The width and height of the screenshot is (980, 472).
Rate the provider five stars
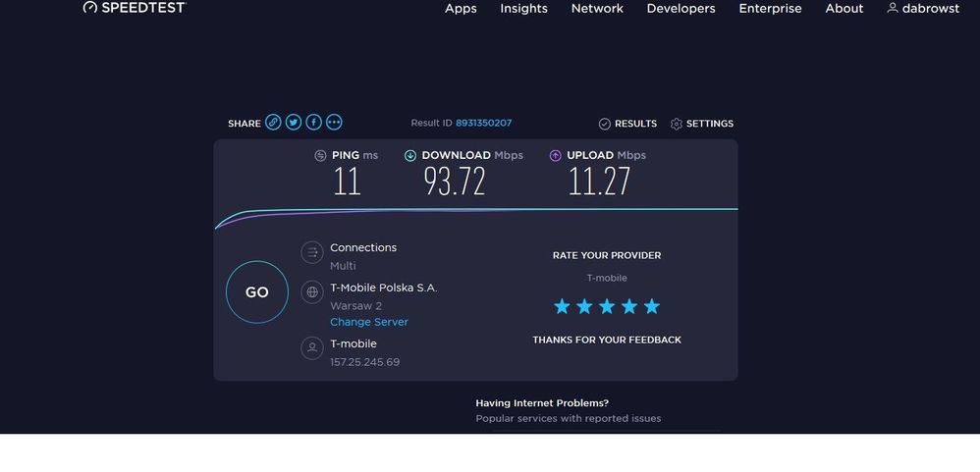coord(652,306)
